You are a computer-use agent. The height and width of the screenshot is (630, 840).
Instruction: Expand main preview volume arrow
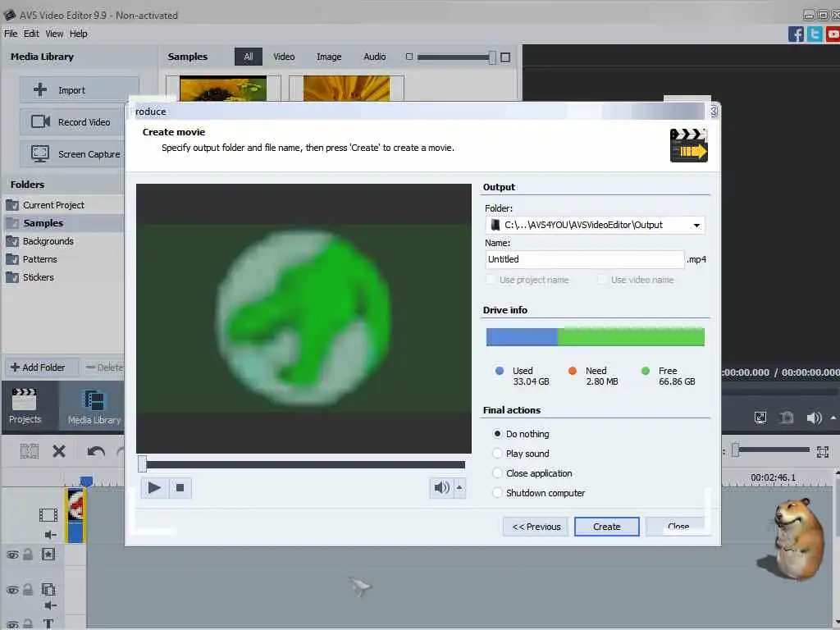click(833, 418)
